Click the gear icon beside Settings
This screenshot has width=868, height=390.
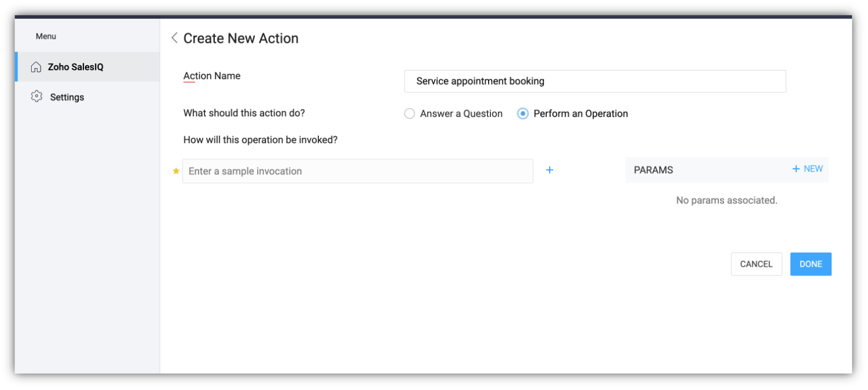point(36,97)
